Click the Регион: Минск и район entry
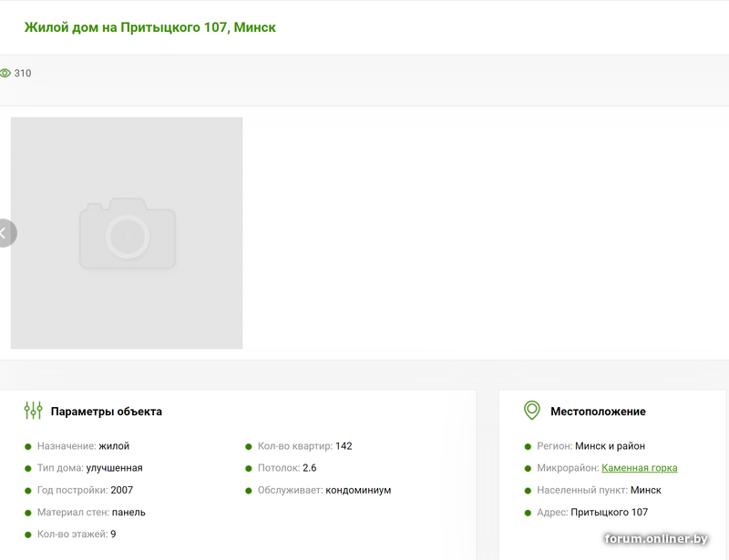This screenshot has height=560, width=729. pyautogui.click(x=590, y=446)
